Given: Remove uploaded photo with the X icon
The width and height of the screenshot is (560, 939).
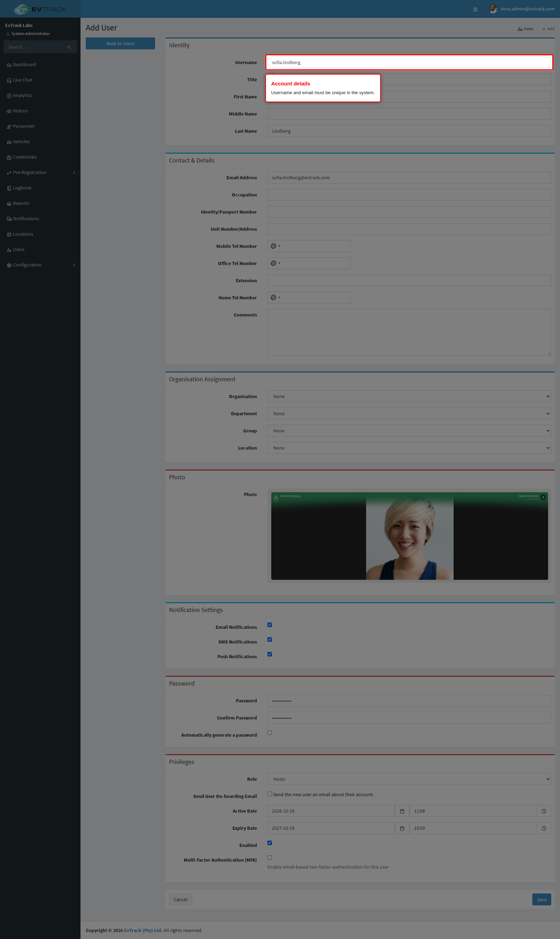Looking at the screenshot, I should point(544,498).
